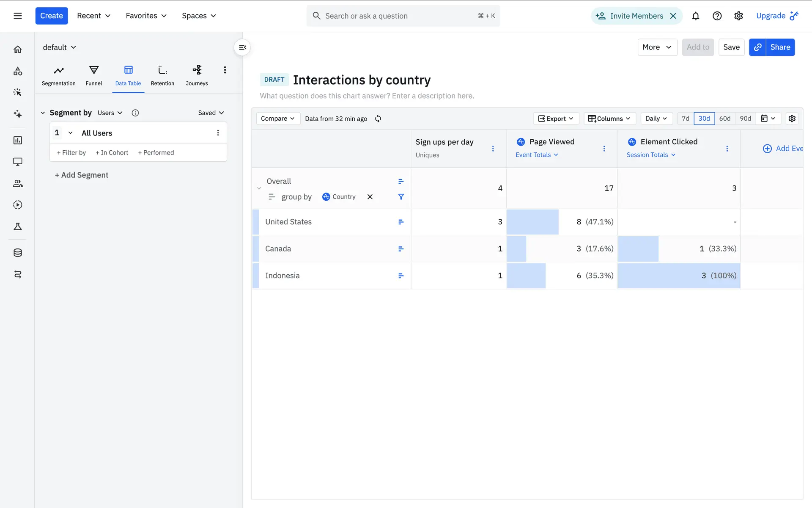Open the Columns dropdown
The image size is (812, 508).
(609, 119)
